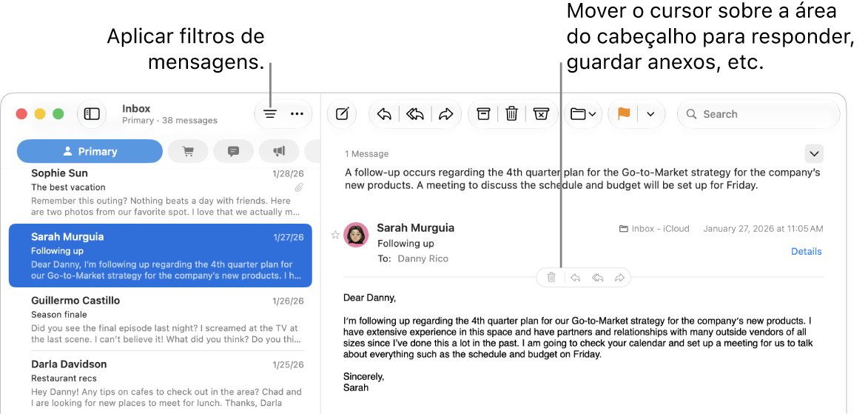Reply all using the toolbar double arrow
The width and height of the screenshot is (868, 414).
tap(414, 114)
